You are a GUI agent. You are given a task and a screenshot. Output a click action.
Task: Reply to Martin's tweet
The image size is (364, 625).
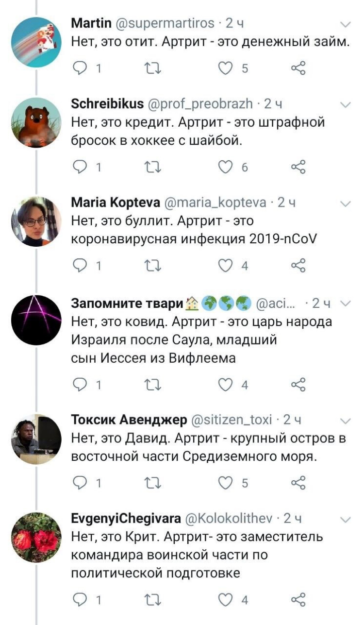[79, 68]
